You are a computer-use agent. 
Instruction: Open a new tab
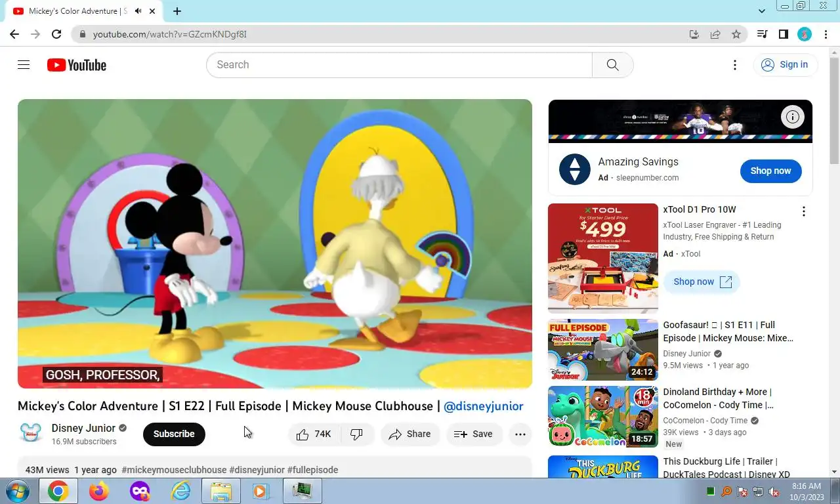tap(177, 11)
